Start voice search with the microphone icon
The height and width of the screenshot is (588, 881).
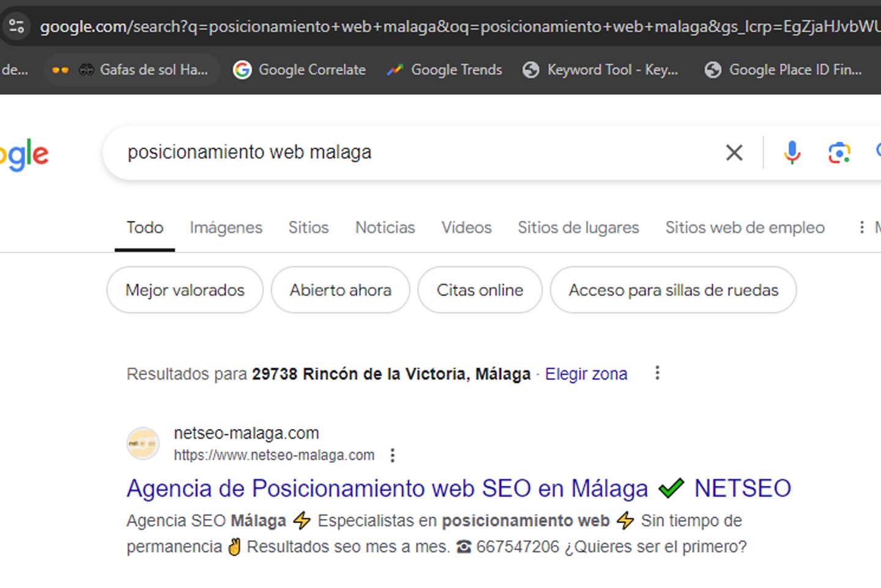tap(792, 152)
